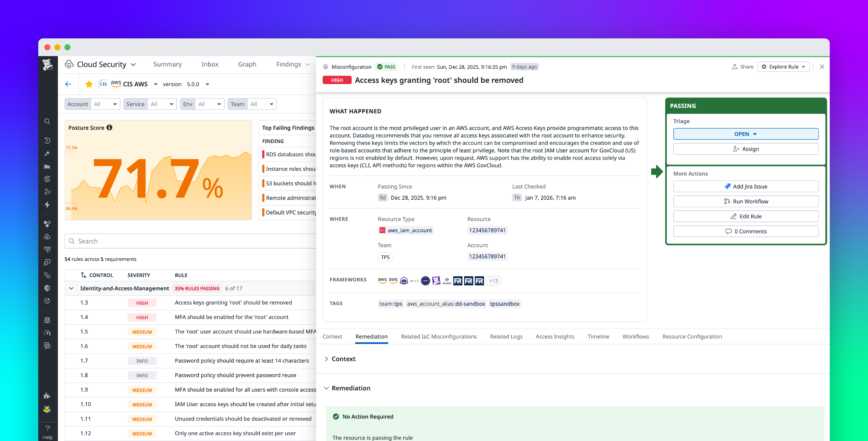Image resolution: width=868 pixels, height=441 pixels.
Task: Open the Search icon in the left sidebar
Action: point(47,121)
